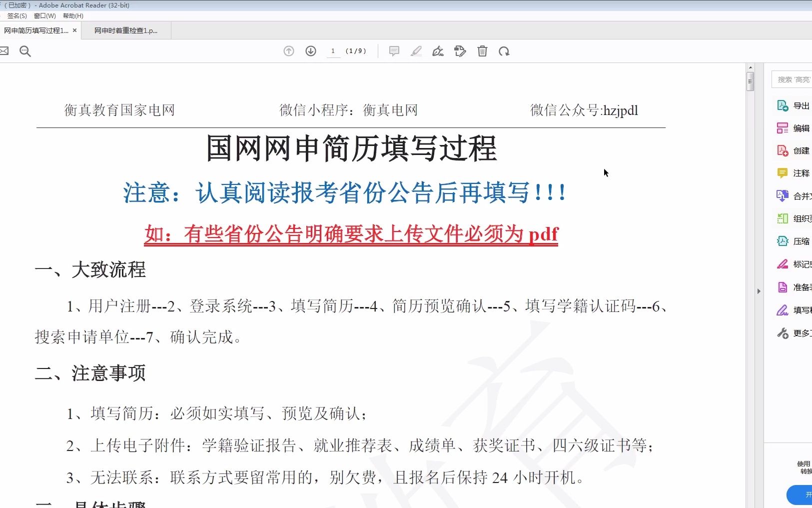Viewport: 812px width, 508px height.
Task: Click the delete trash icon
Action: [482, 51]
